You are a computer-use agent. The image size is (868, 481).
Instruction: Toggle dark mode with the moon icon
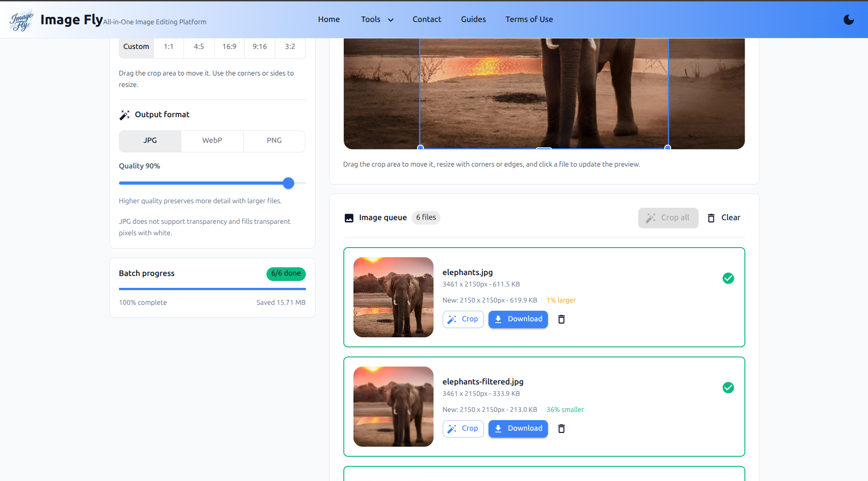tap(849, 20)
